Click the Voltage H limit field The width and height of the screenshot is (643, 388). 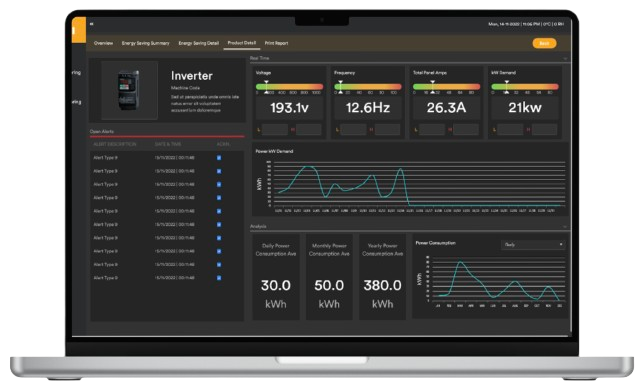[308, 130]
